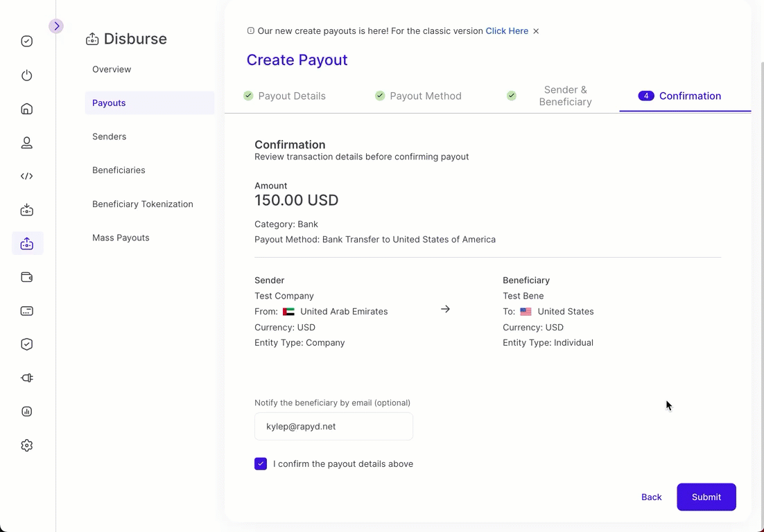This screenshot has width=764, height=532.
Task: Click the "Click Here" classic version link
Action: tap(507, 31)
